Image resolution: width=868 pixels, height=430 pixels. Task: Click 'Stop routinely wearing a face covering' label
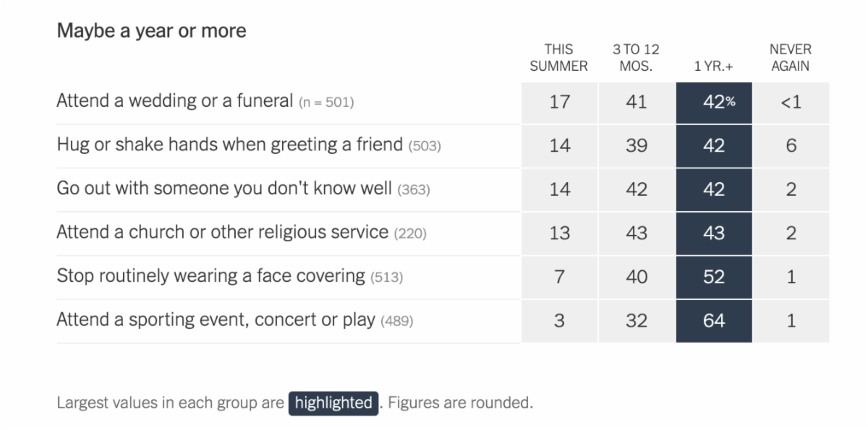click(x=210, y=275)
